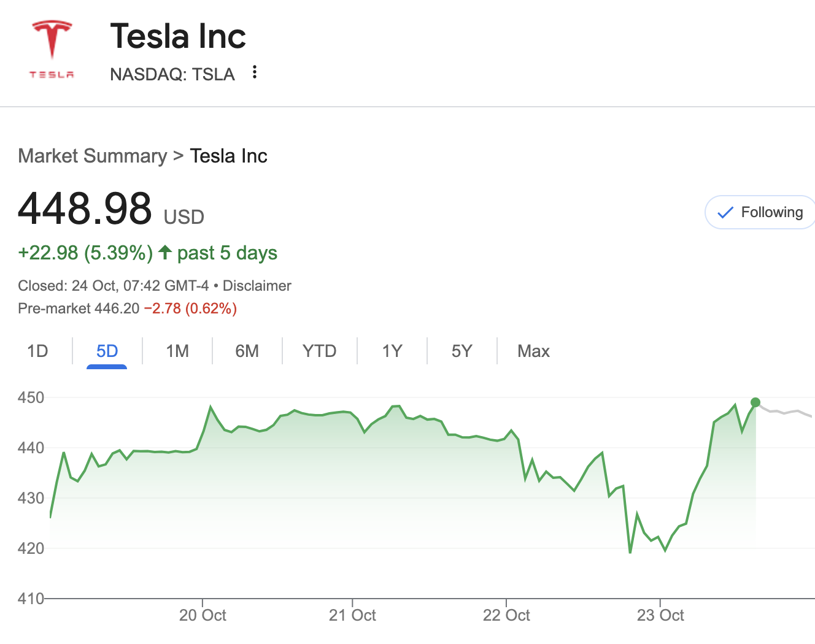Screen dimensions: 815x644
Task: Switch to the 1D range tab
Action: [x=37, y=351]
